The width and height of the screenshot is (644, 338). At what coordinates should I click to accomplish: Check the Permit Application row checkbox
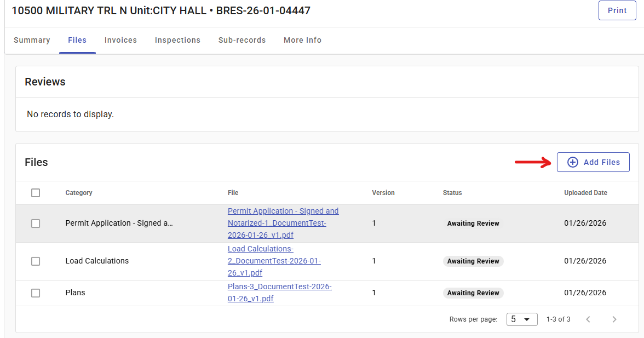[x=36, y=224]
